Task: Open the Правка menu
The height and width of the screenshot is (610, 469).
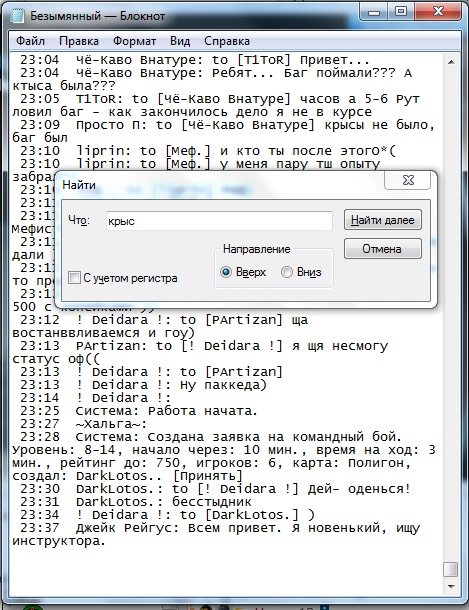Action: click(x=79, y=41)
